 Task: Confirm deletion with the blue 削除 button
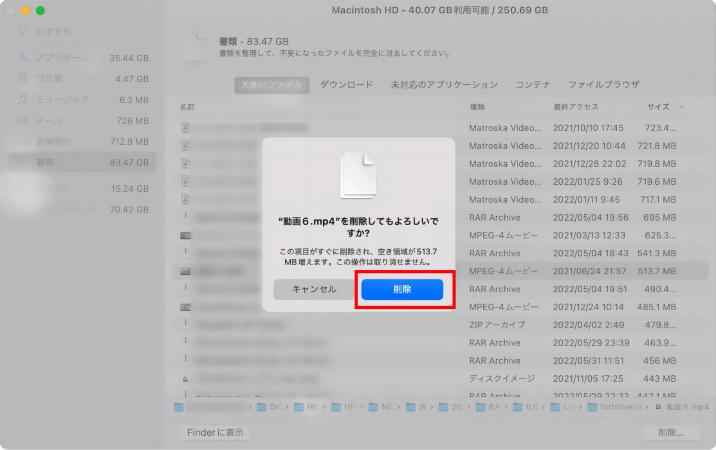[x=402, y=289]
